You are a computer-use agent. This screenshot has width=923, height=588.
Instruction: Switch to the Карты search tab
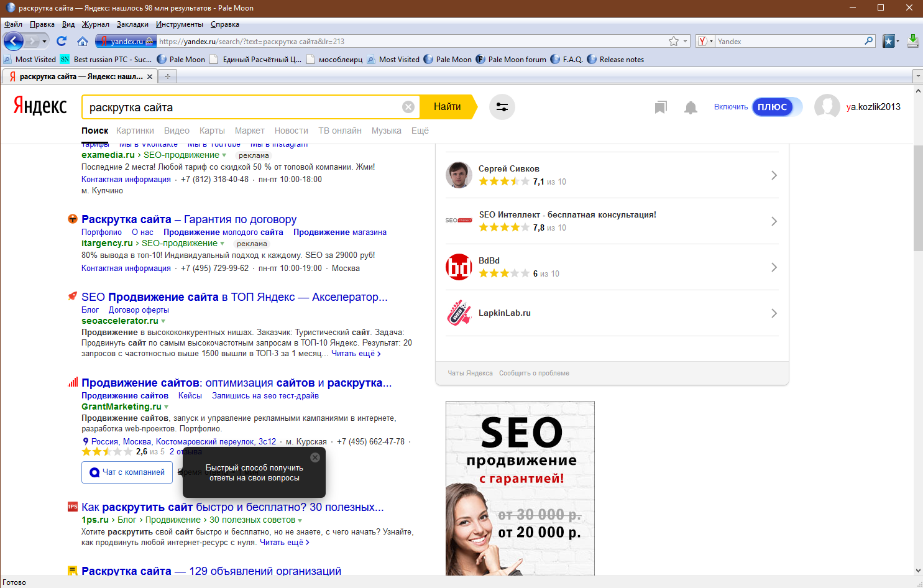212,131
